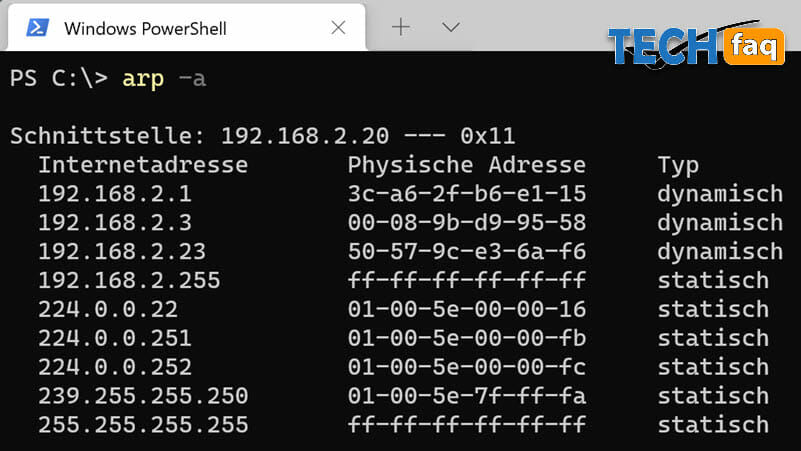Click the Typ column header
801x451 pixels.
[678, 166]
